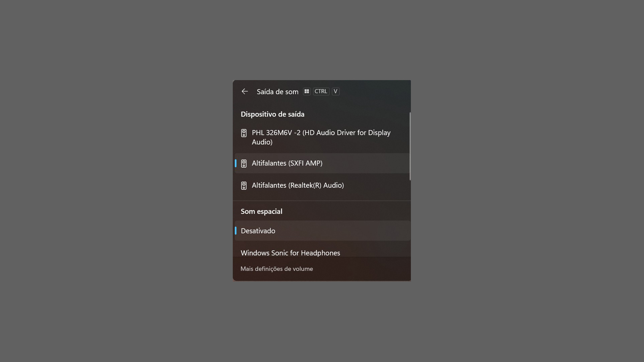Click the Windows key shortcut icon
Image resolution: width=644 pixels, height=362 pixels.
(x=307, y=92)
